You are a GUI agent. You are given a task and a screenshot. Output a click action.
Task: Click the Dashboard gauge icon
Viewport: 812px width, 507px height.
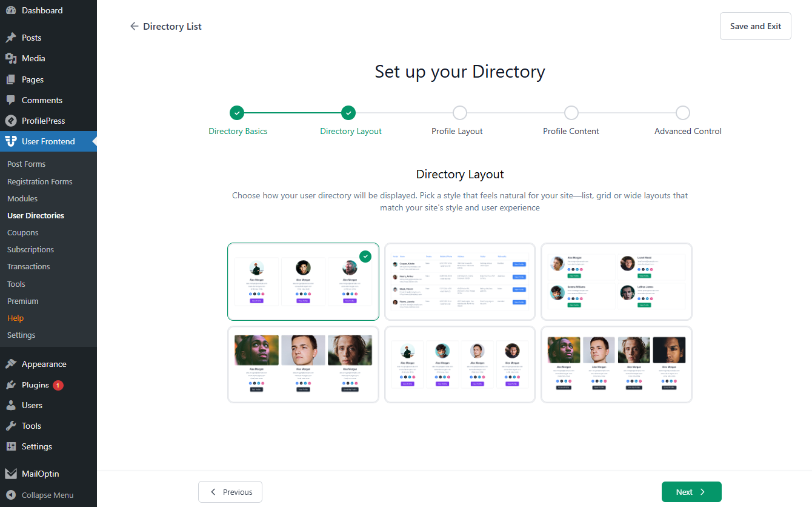[11, 10]
